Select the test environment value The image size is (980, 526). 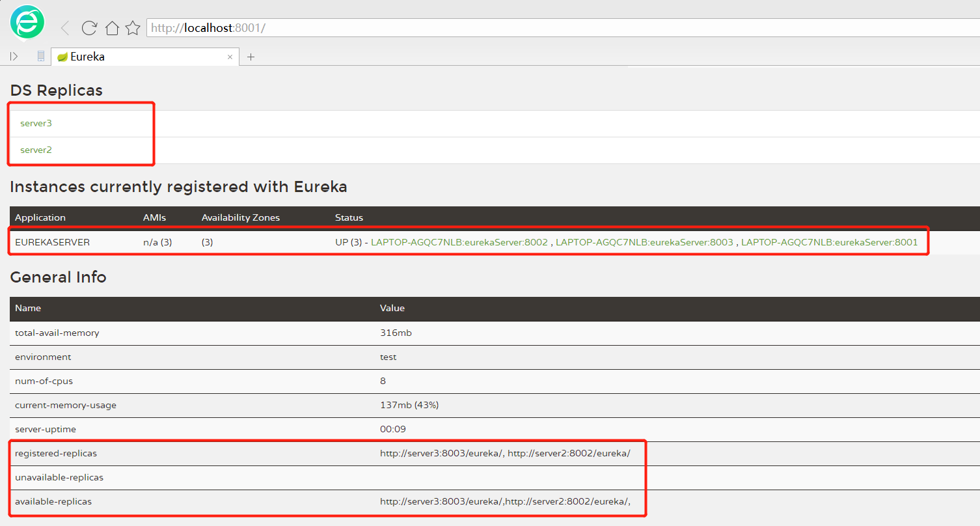click(388, 357)
